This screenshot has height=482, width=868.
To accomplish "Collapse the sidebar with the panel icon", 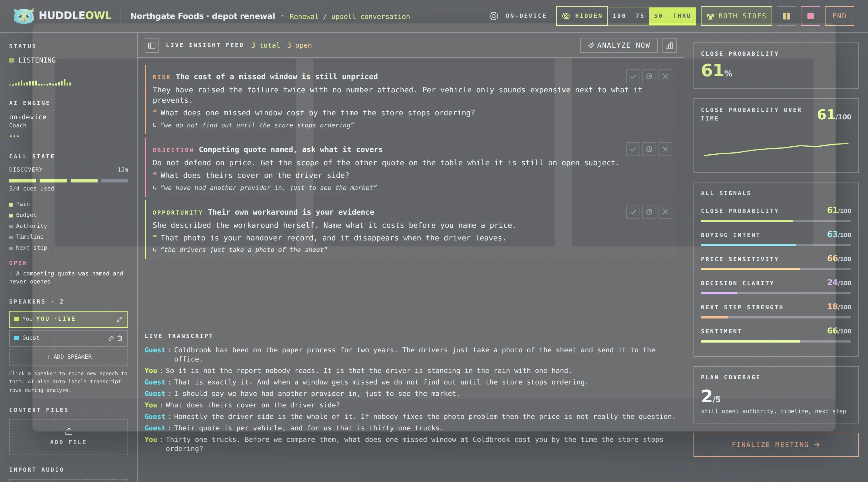I will coord(152,45).
